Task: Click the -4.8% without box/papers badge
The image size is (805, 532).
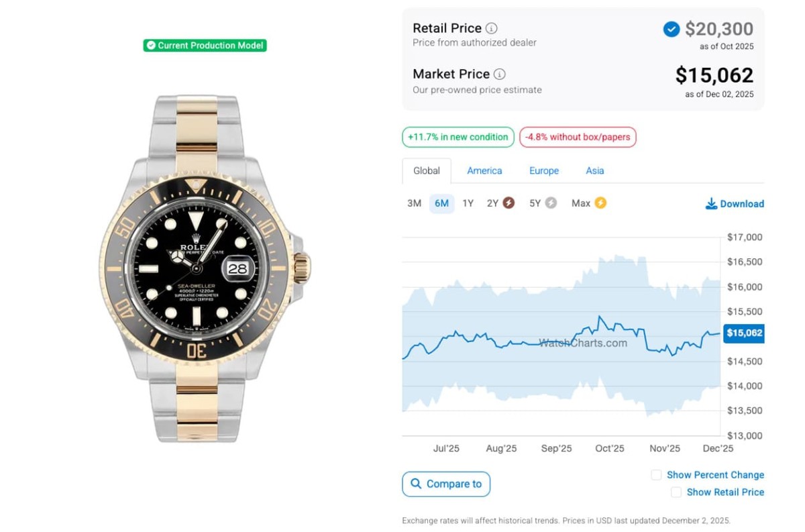Action: point(578,138)
